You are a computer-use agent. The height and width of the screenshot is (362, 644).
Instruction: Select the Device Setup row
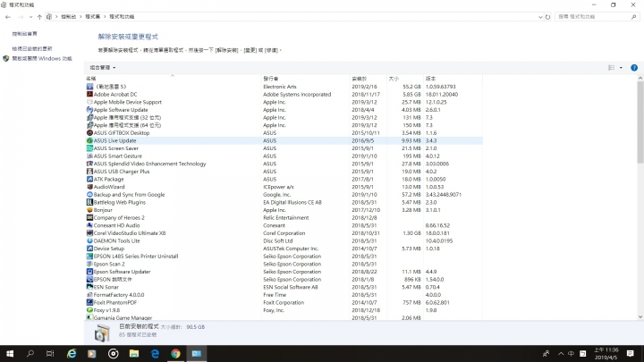pyautogui.click(x=284, y=248)
